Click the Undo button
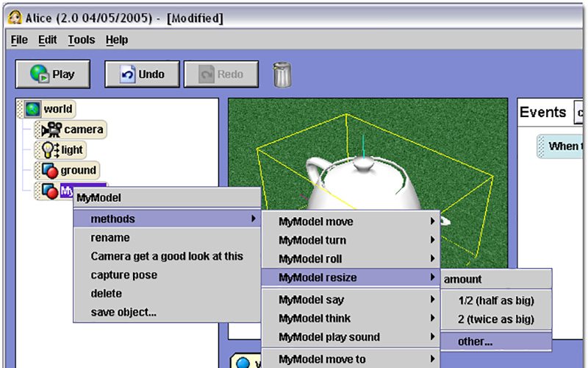The height and width of the screenshot is (368, 588). [x=142, y=74]
